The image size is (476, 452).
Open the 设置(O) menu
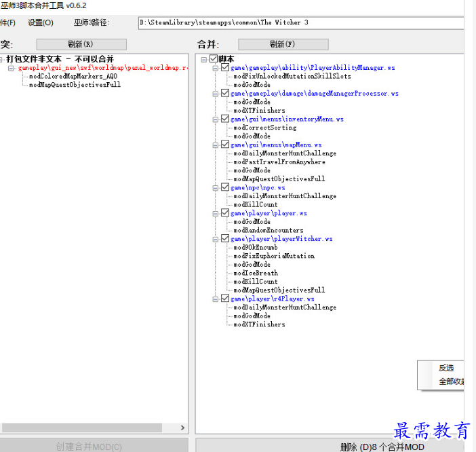click(41, 22)
